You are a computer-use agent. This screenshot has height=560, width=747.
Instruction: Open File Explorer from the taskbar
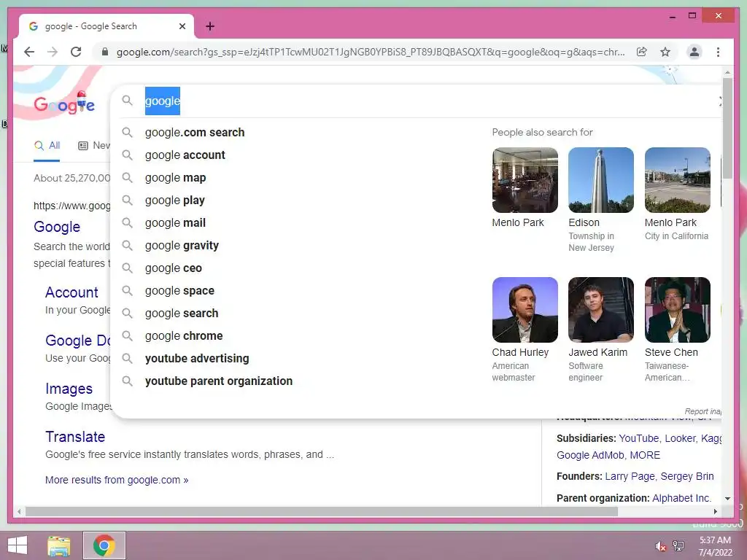pos(59,545)
